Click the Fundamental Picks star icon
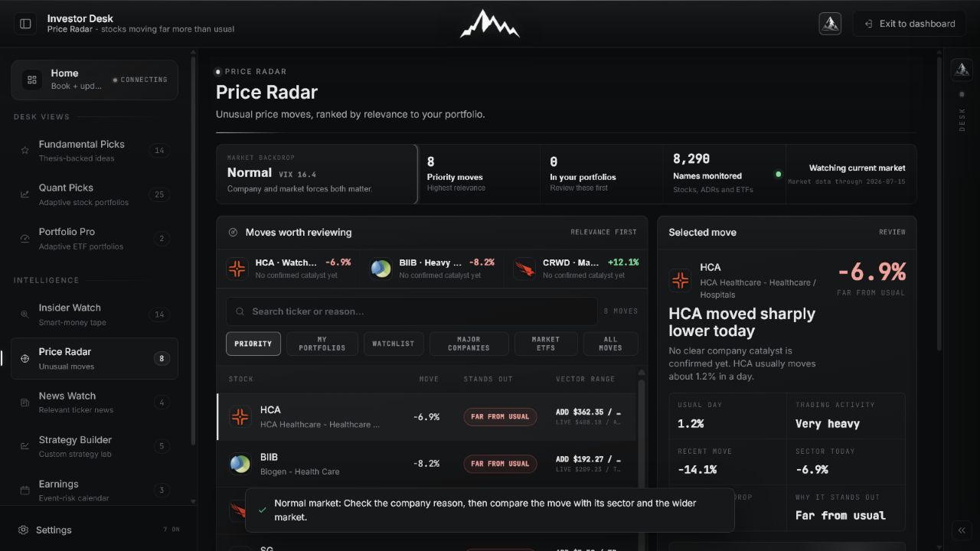Screen dimensions: 980x551 coord(25,151)
